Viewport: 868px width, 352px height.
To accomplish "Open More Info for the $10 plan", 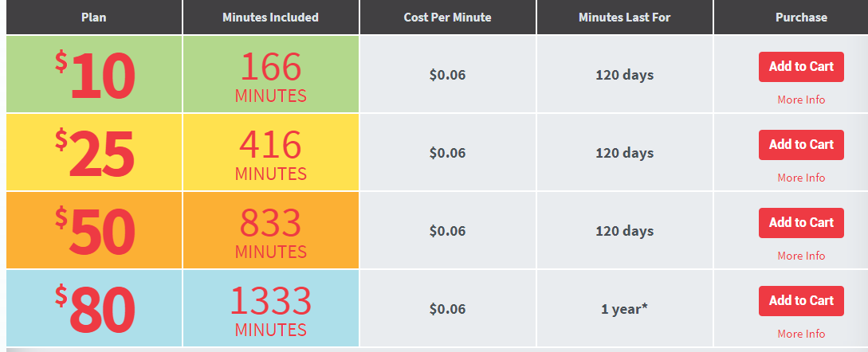I will pos(801,100).
